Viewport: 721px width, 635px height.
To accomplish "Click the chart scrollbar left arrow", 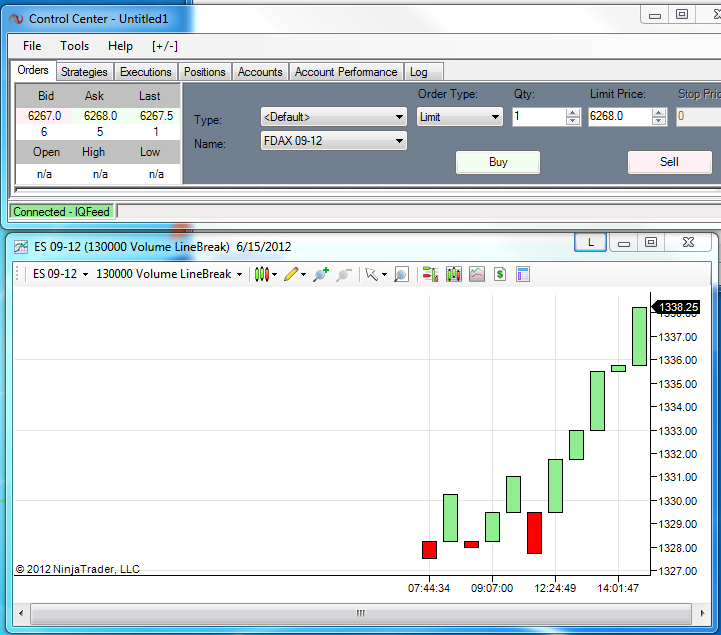I will 21,613.
